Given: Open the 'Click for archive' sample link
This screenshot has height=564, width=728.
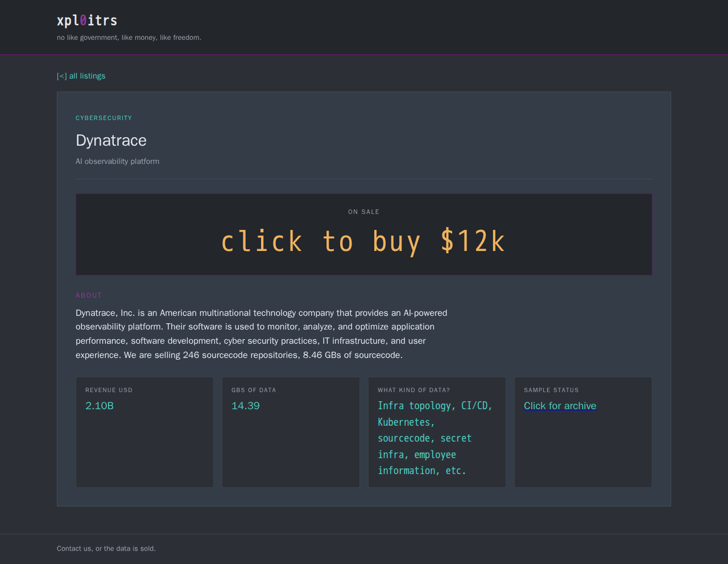Looking at the screenshot, I should tap(560, 406).
